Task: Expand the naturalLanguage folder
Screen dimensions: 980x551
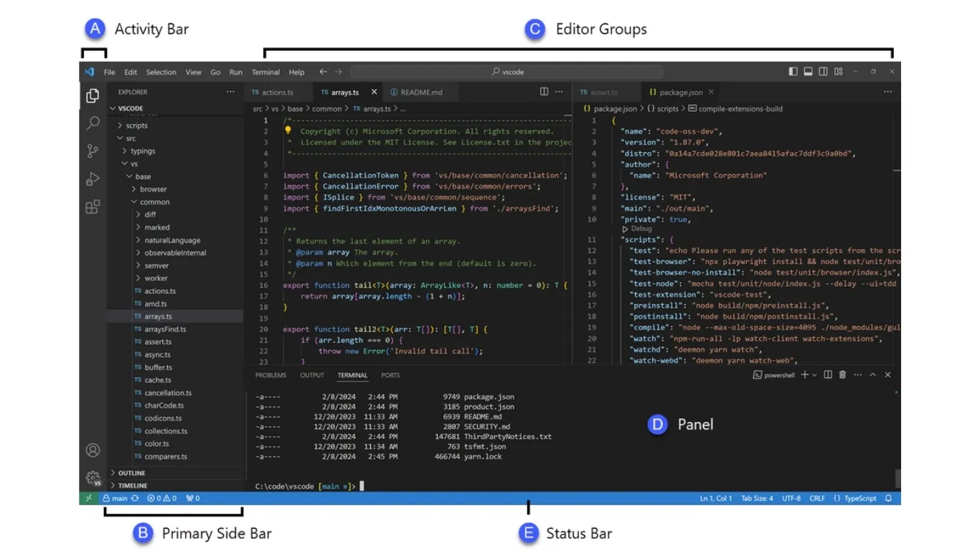Action: (x=175, y=240)
